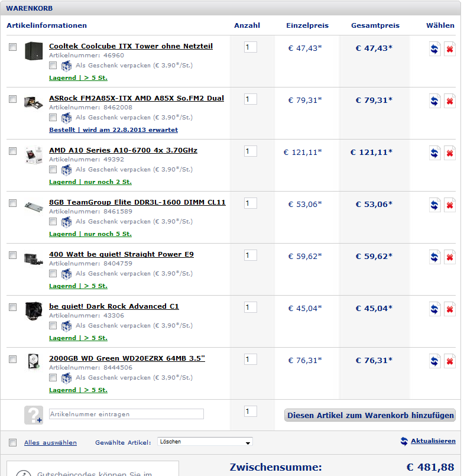Click quantity field of 2000GB WD Green
Viewport: 464px width, 476px height.
(251, 360)
